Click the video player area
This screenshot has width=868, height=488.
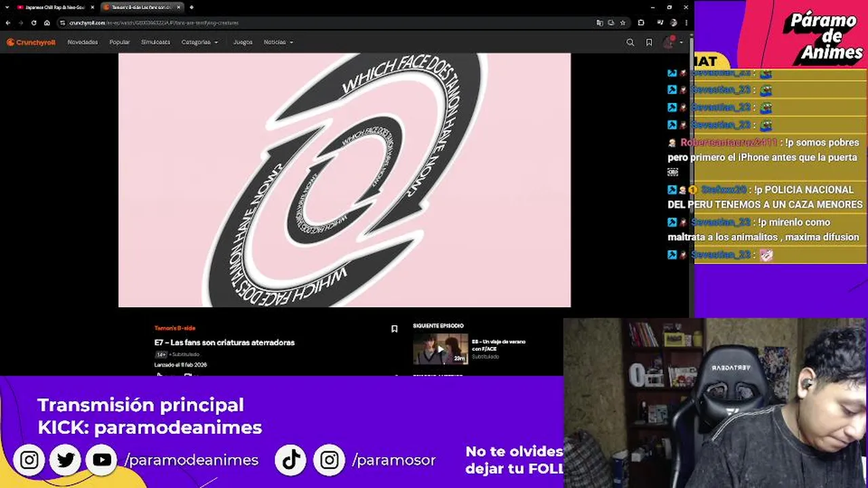(x=344, y=180)
